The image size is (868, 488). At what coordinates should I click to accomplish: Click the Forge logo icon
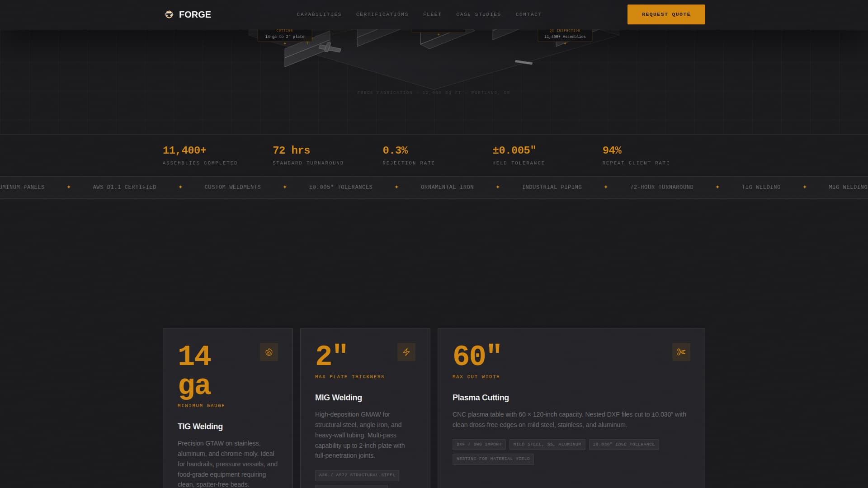pos(169,14)
